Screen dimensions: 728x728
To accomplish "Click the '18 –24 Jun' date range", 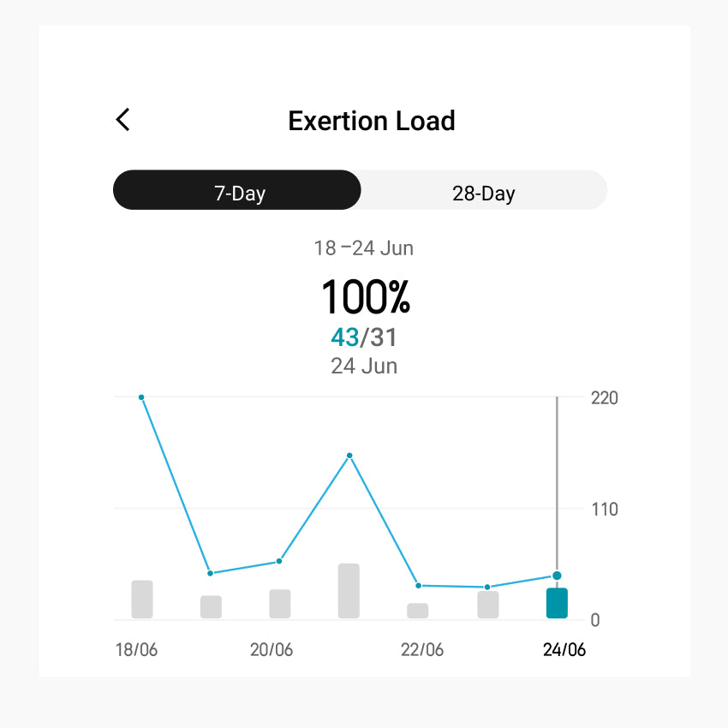I will tap(364, 248).
